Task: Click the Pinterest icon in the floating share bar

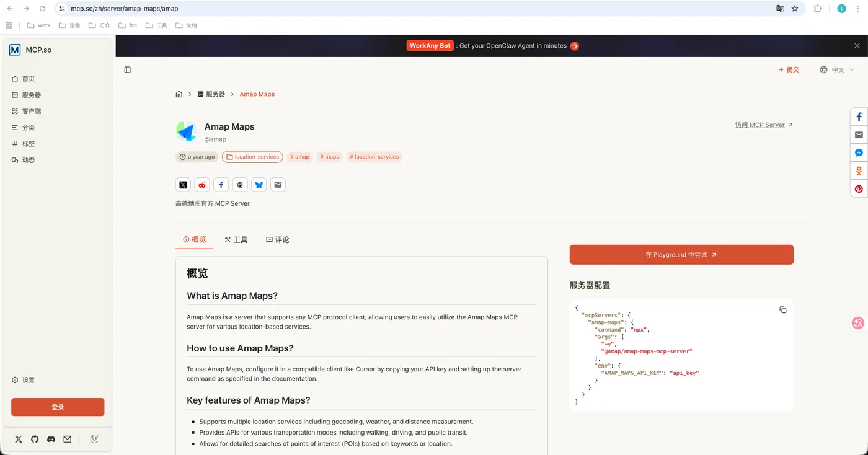Action: tap(859, 189)
